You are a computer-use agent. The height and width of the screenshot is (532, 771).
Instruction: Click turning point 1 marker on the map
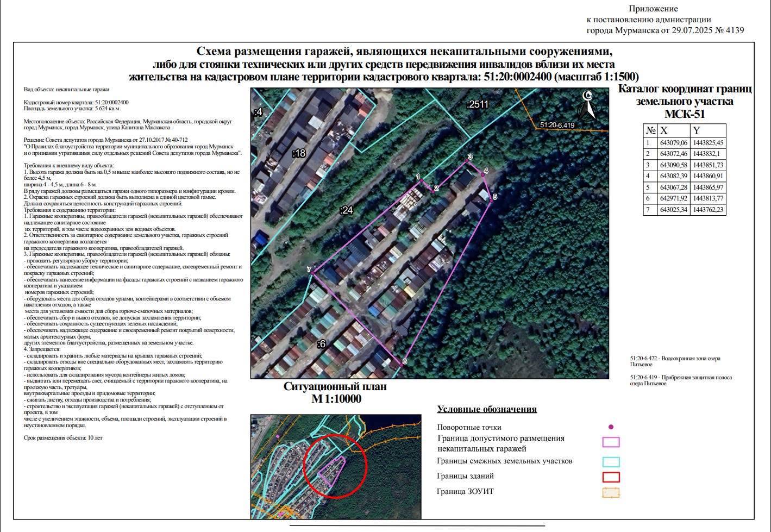click(x=422, y=181)
